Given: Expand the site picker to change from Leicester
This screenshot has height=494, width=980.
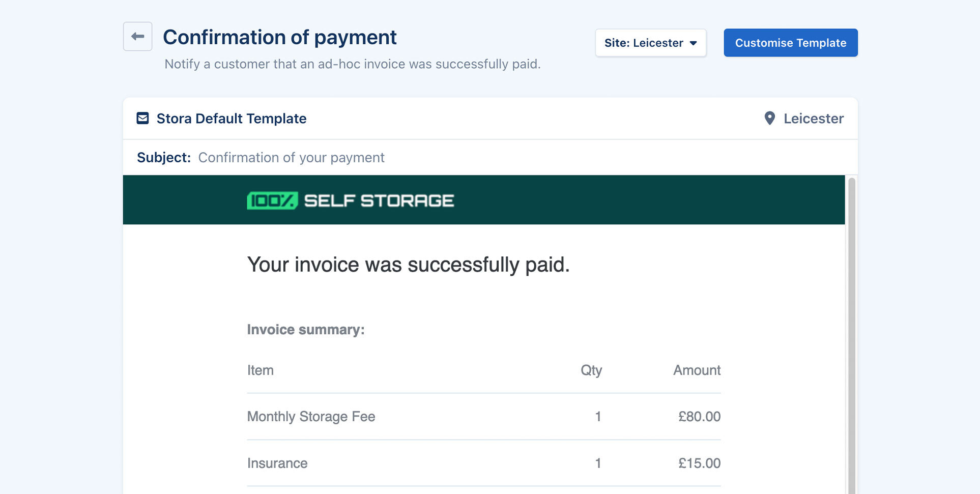Looking at the screenshot, I should pos(650,43).
